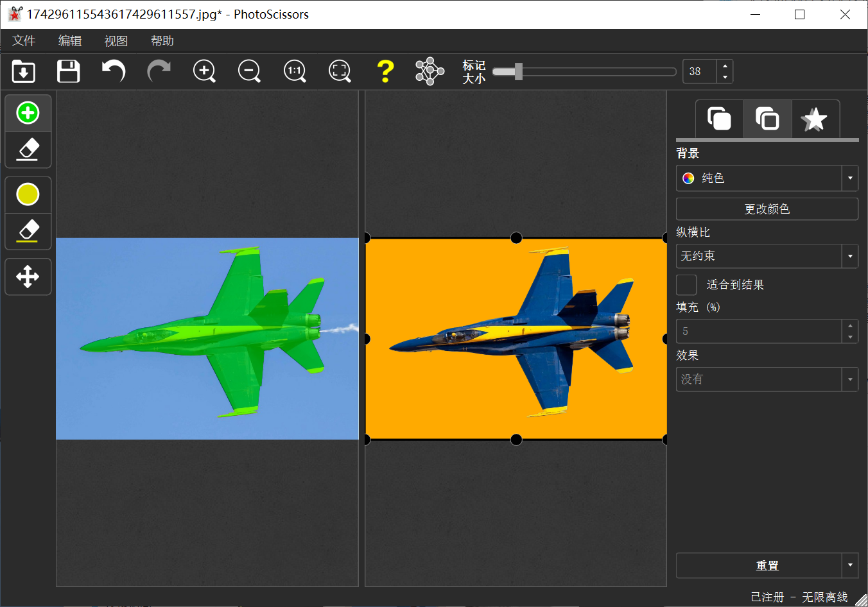
Task: Select the yellow marker tool
Action: point(28,194)
